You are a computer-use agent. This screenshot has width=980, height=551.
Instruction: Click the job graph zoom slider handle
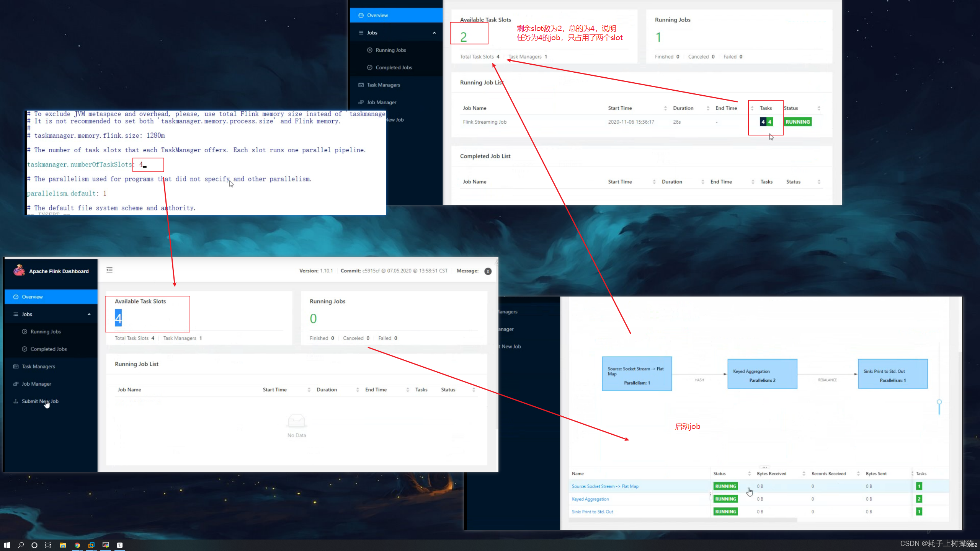939,402
